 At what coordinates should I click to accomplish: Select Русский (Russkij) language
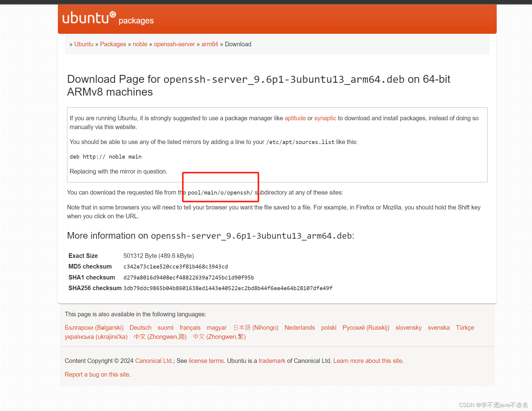pos(366,327)
